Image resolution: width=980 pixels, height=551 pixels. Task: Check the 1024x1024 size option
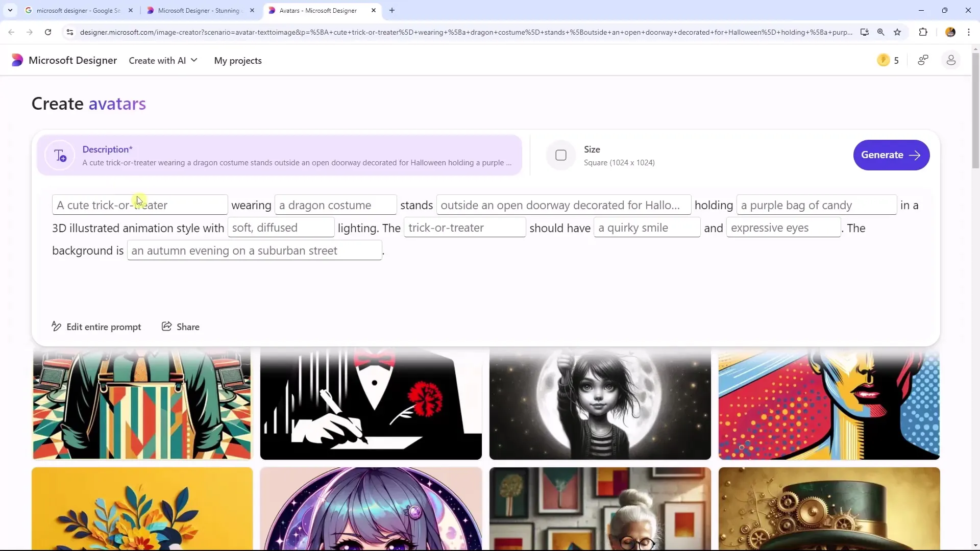point(560,155)
